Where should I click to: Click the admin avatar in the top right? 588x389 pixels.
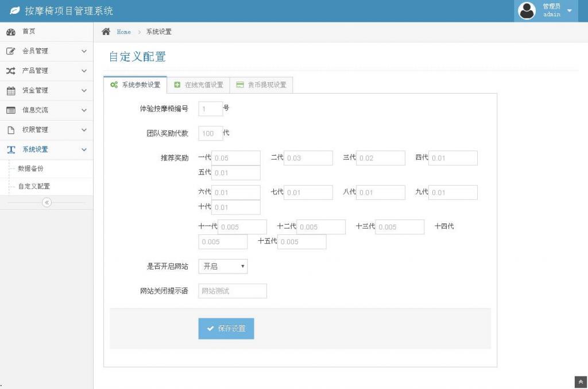click(526, 10)
